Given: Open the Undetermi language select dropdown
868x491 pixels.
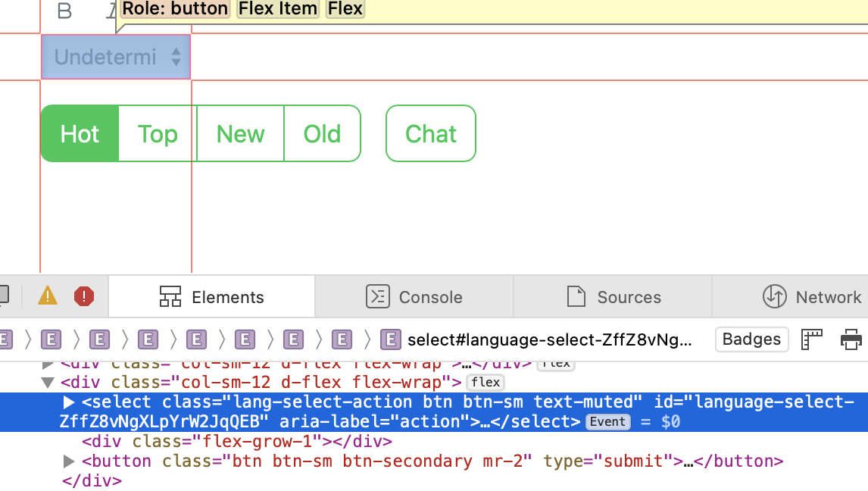Looking at the screenshot, I should pos(115,57).
